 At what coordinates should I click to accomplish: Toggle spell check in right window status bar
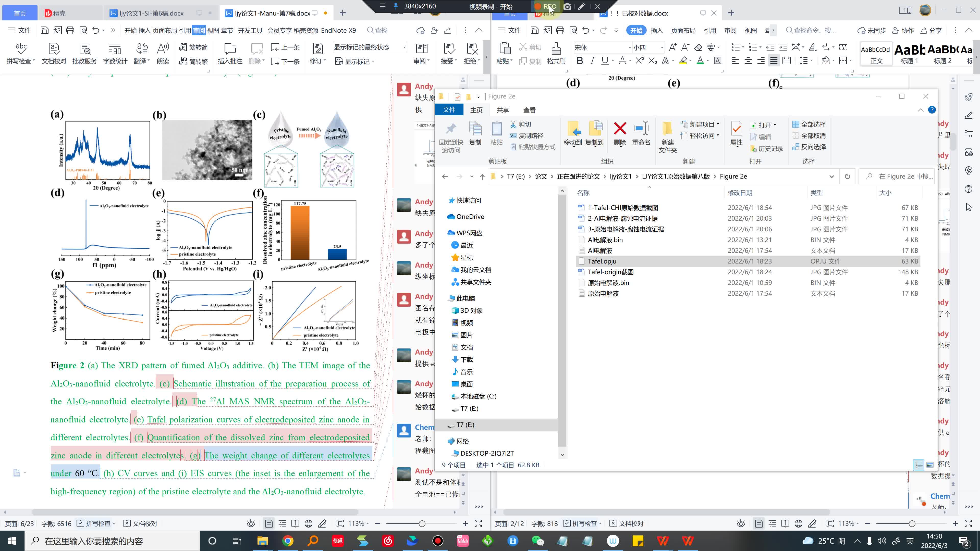[581, 524]
